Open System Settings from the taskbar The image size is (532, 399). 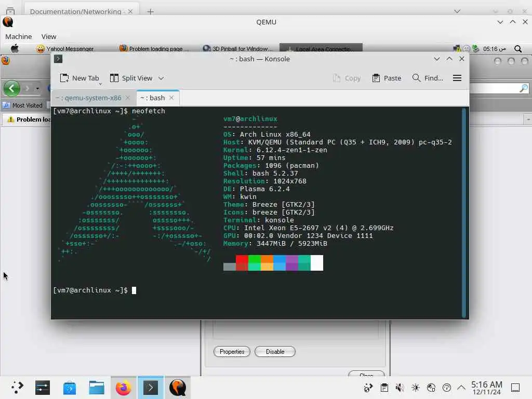43,388
